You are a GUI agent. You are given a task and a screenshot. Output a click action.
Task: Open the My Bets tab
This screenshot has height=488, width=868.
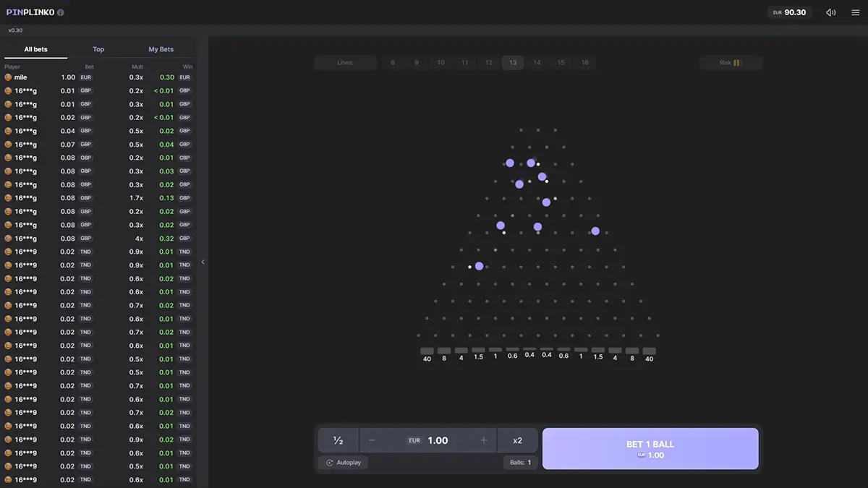(x=161, y=49)
